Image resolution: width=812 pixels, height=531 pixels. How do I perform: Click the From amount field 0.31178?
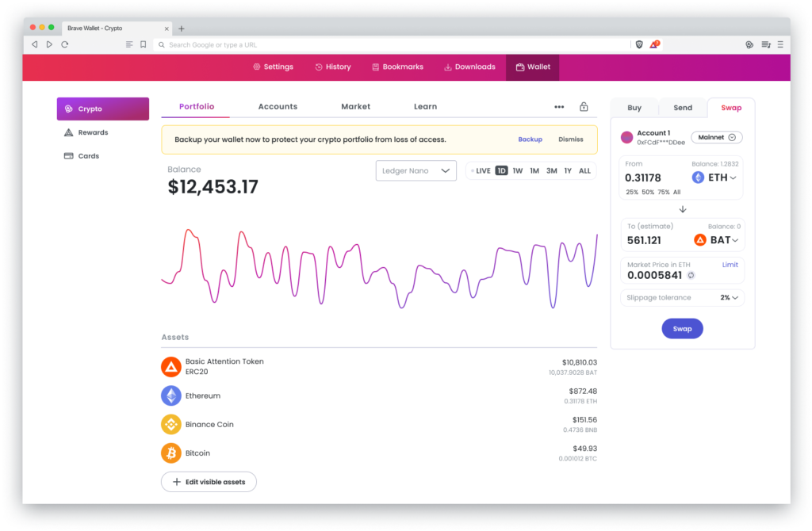(643, 178)
